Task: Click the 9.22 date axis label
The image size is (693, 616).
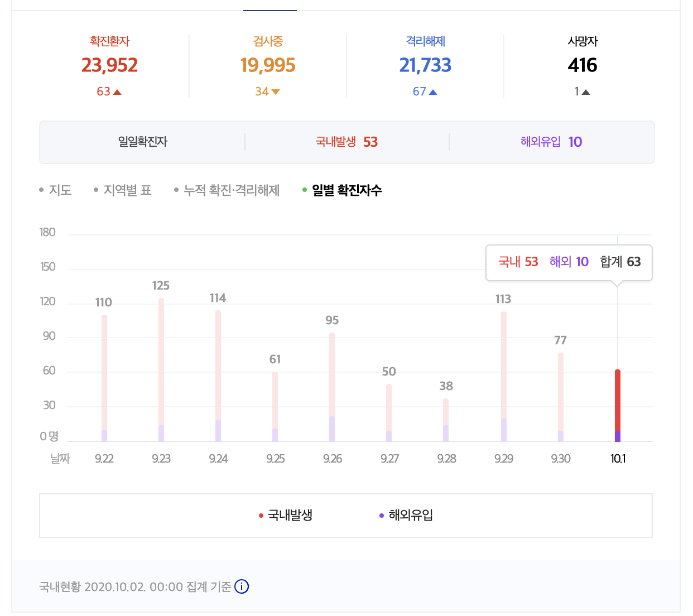Action: pos(104,459)
